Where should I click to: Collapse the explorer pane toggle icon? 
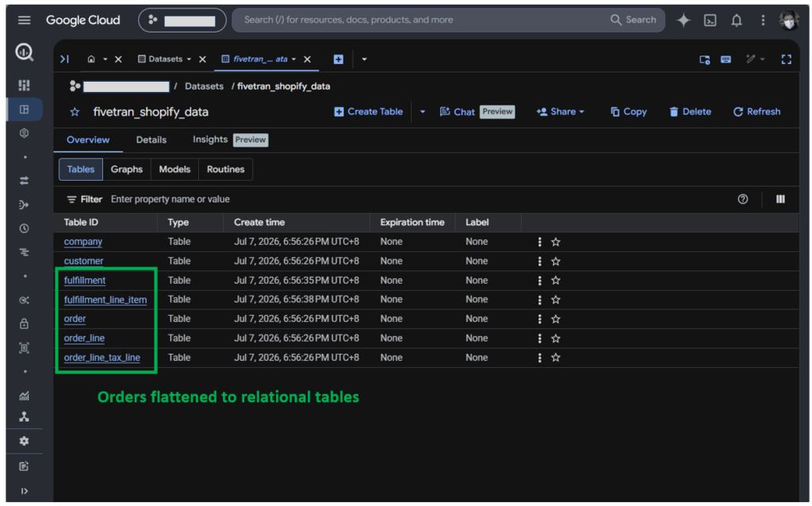pyautogui.click(x=64, y=59)
